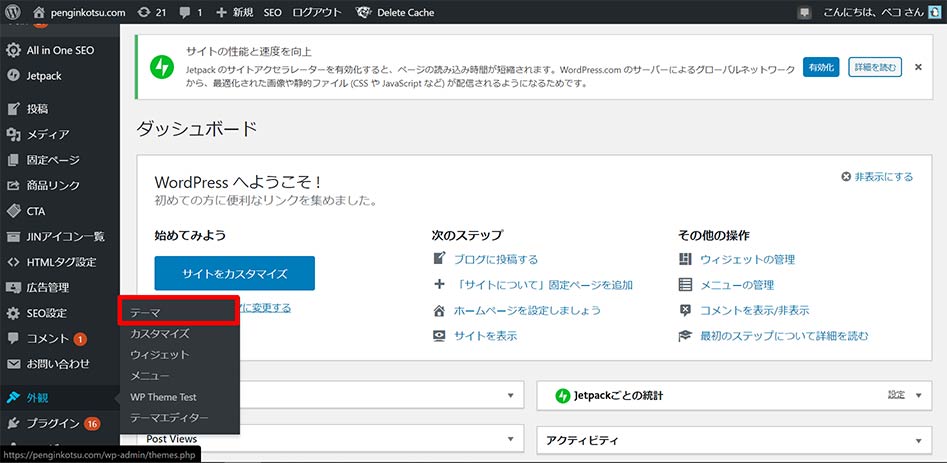Click the green Jetpack logo in notice

coord(162,66)
